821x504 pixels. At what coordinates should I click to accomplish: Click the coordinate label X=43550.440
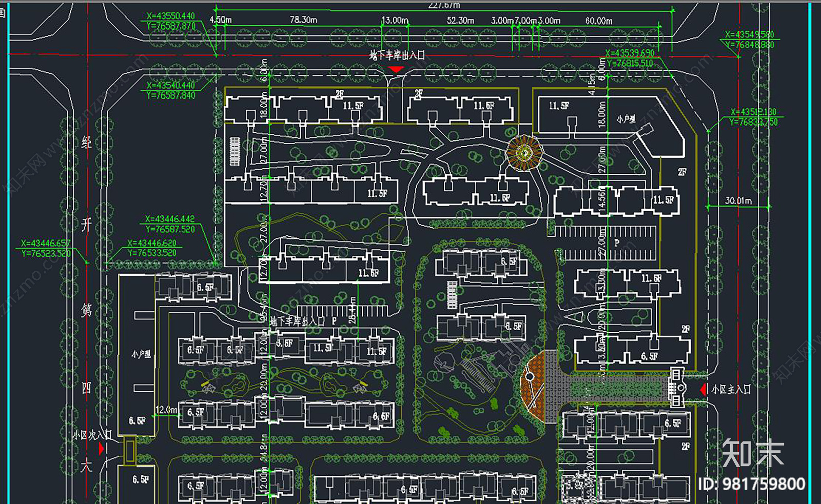[x=170, y=16]
